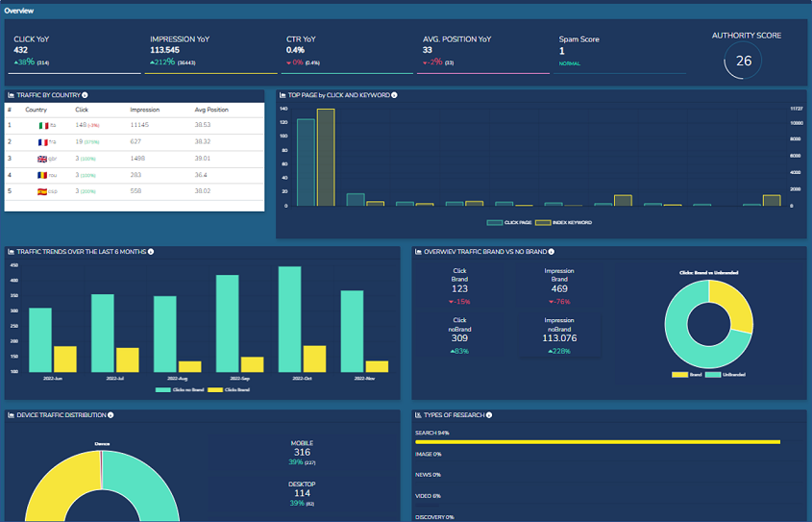Image resolution: width=812 pixels, height=522 pixels.
Task: Select the CTR YoY value 0.4%
Action: click(x=295, y=50)
